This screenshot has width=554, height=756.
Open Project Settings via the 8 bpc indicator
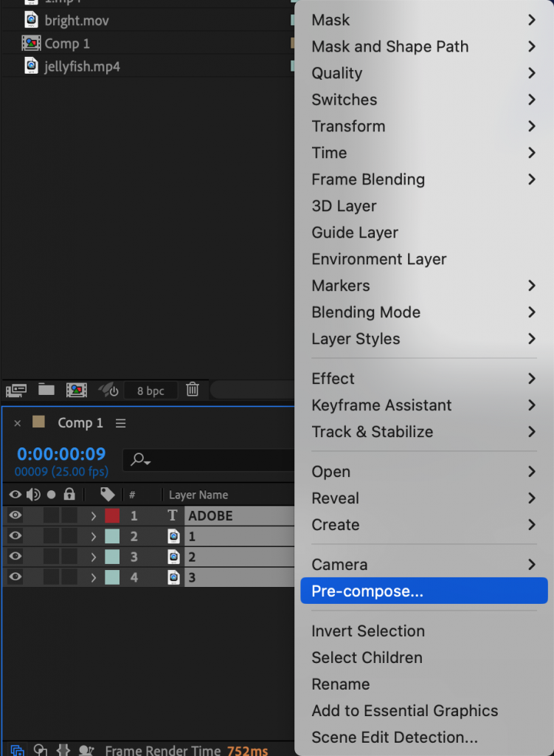click(x=150, y=390)
